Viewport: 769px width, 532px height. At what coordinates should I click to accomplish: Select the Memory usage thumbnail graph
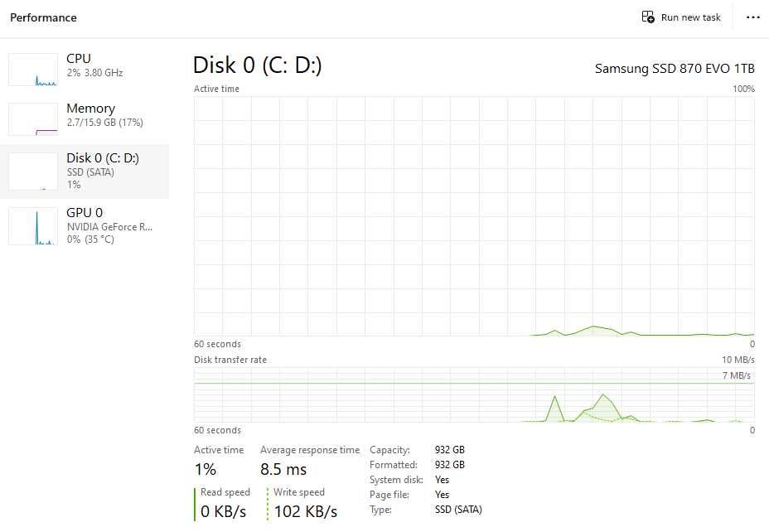point(33,119)
